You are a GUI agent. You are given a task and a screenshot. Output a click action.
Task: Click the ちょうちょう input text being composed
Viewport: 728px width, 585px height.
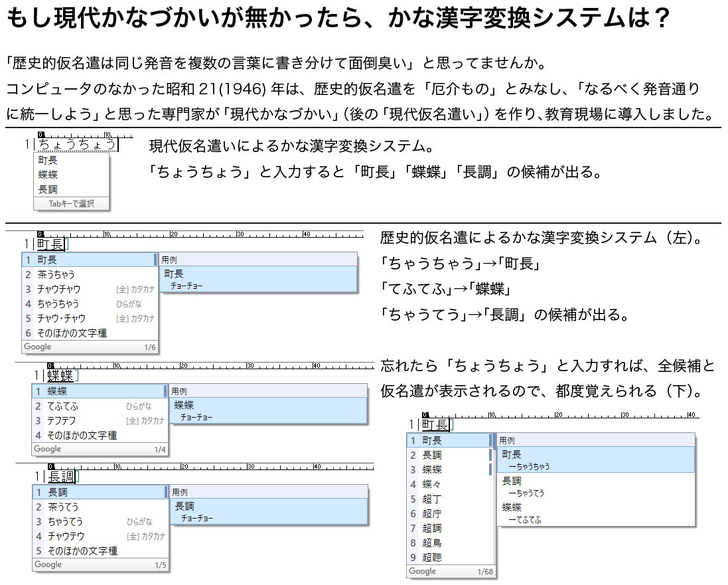(x=77, y=145)
